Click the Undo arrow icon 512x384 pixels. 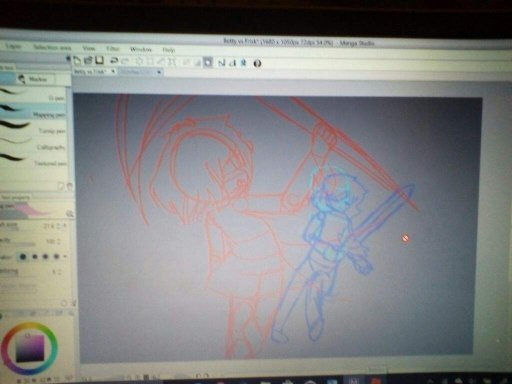(114, 61)
